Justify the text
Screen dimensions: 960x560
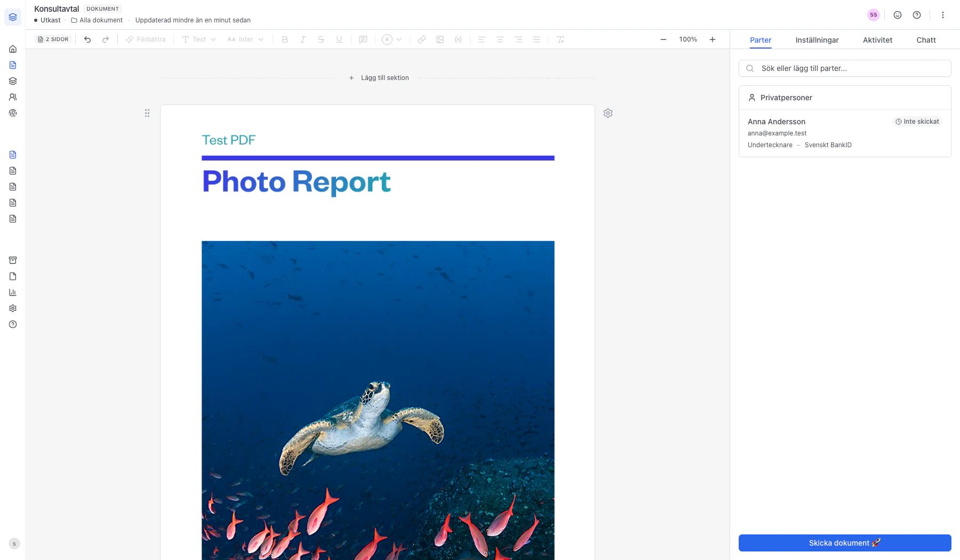click(x=537, y=39)
